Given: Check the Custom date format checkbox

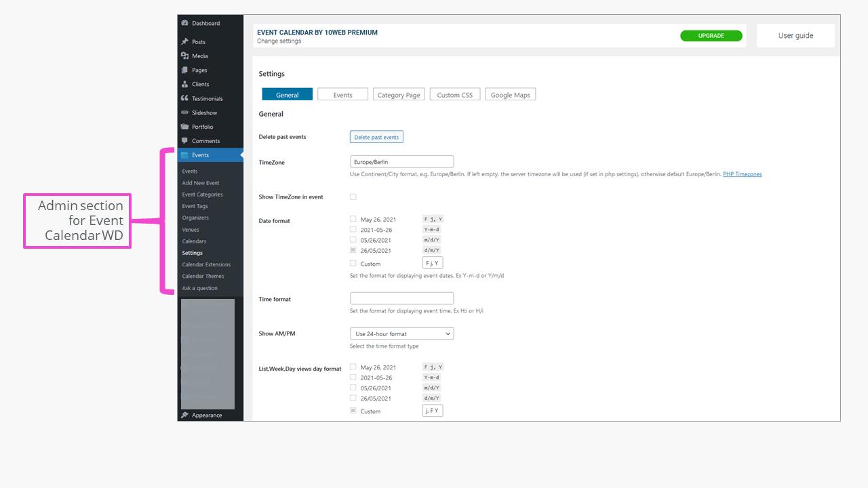Looking at the screenshot, I should [353, 263].
